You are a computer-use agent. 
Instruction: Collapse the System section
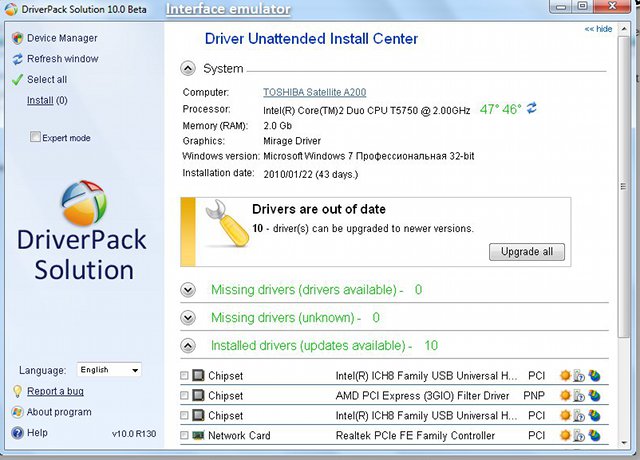188,68
